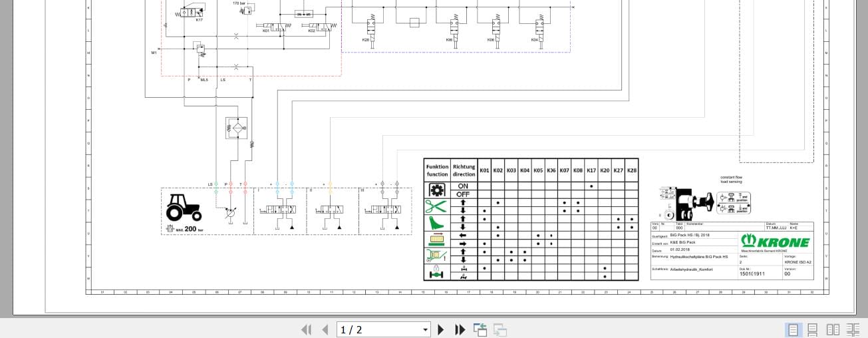Go to the previous page
Image resolution: width=868 pixels, height=338 pixels.
point(325,329)
